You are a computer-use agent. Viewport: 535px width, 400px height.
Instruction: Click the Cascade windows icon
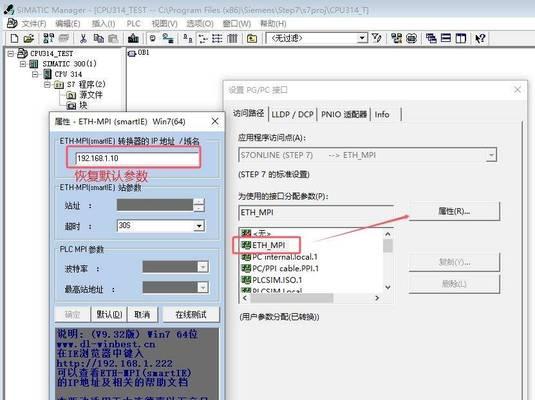431,38
